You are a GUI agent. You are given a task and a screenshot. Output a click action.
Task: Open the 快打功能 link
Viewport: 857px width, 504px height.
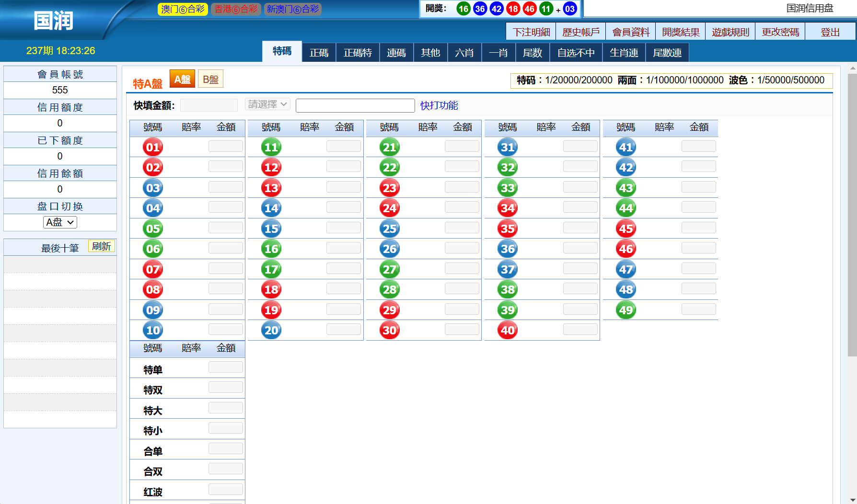pyautogui.click(x=439, y=105)
